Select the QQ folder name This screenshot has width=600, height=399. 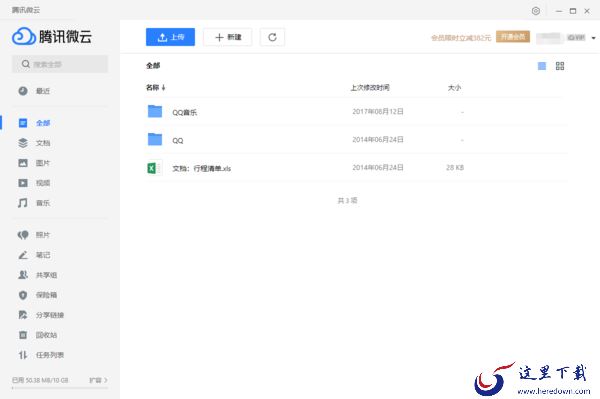pos(178,140)
